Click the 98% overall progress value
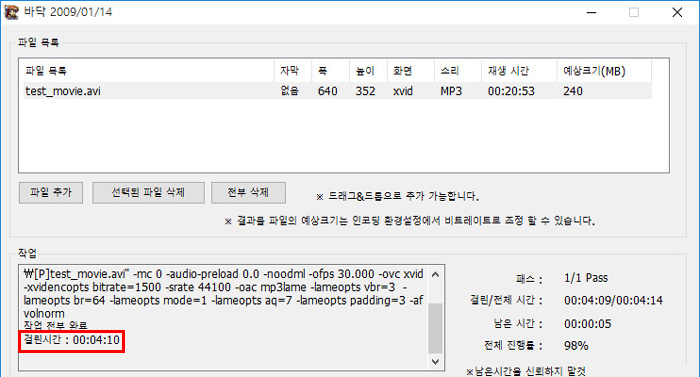This screenshot has height=377, width=700. 576,346
